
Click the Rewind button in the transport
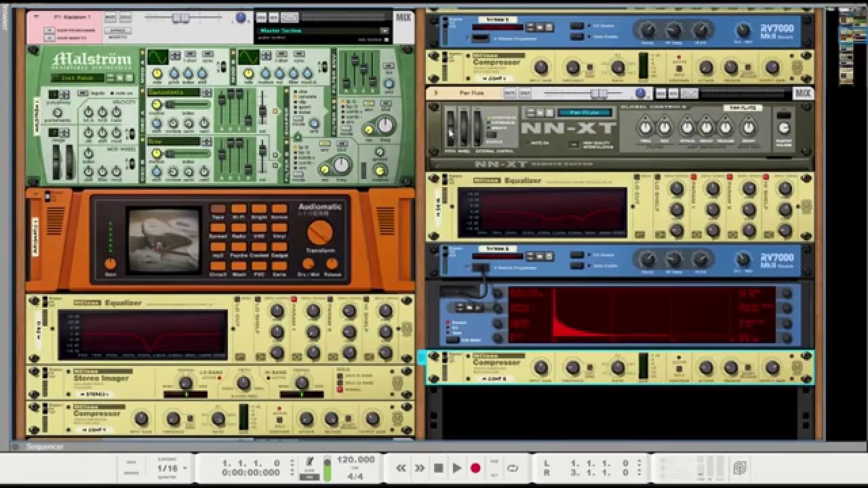[x=401, y=468]
